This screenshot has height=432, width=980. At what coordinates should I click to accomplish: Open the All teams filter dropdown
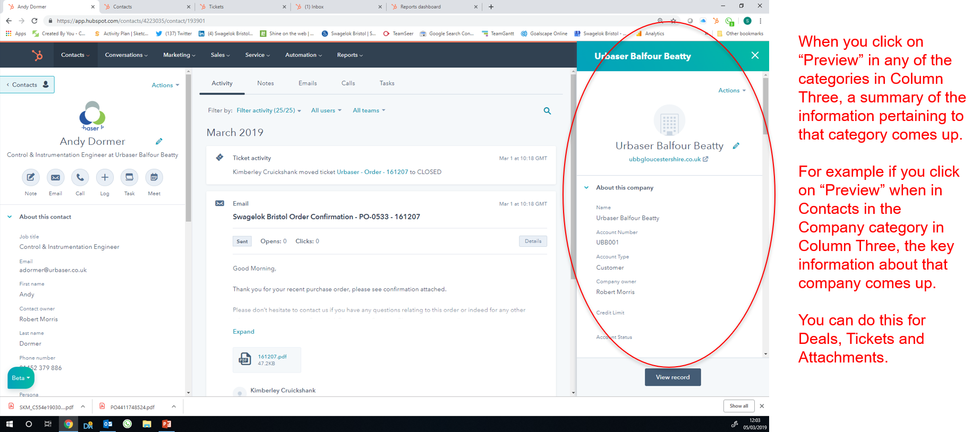(369, 110)
